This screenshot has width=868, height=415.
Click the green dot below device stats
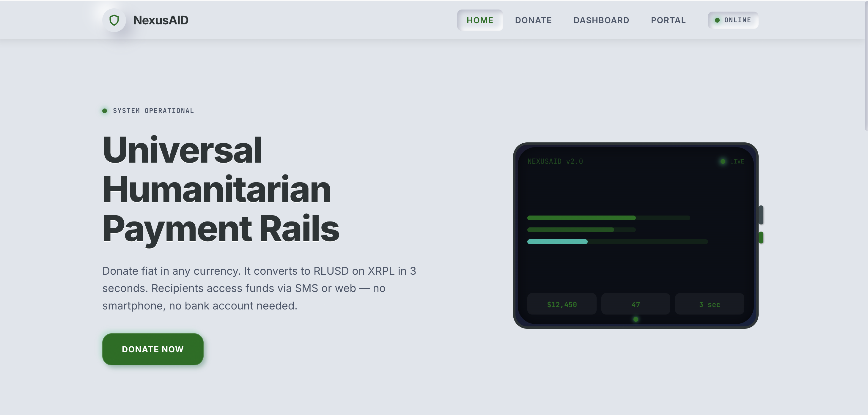[636, 319]
